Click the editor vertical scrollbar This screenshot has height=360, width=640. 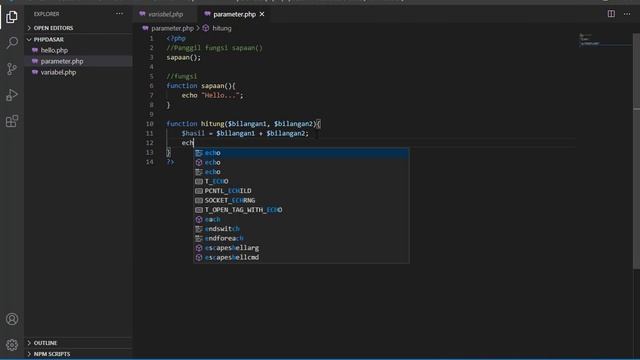tap(636, 151)
